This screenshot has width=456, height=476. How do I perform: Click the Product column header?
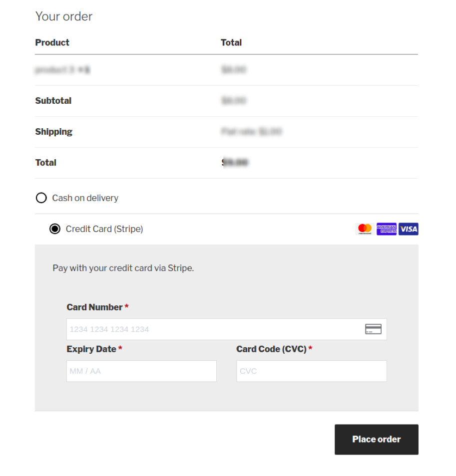pos(52,42)
